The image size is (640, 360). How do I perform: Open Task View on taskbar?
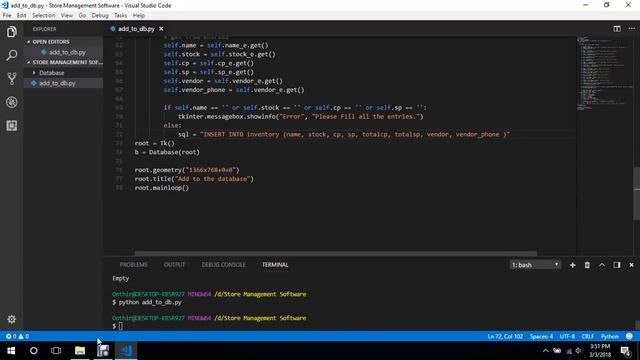(56, 351)
